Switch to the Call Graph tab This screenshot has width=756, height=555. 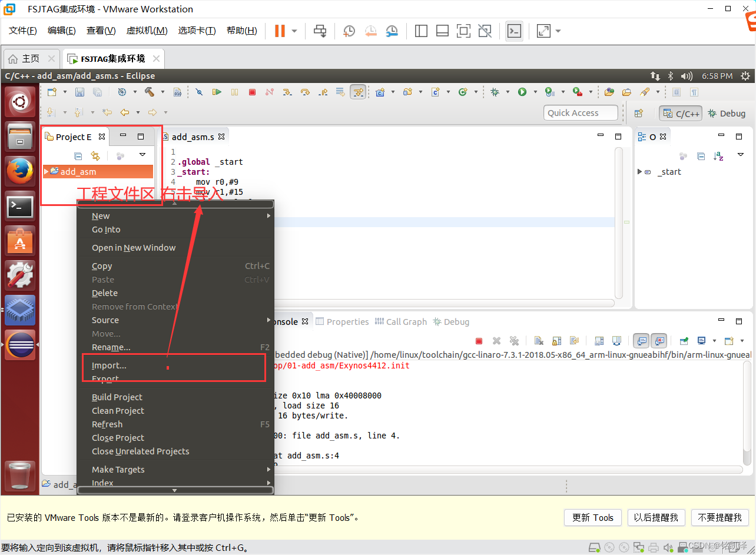[x=405, y=321]
